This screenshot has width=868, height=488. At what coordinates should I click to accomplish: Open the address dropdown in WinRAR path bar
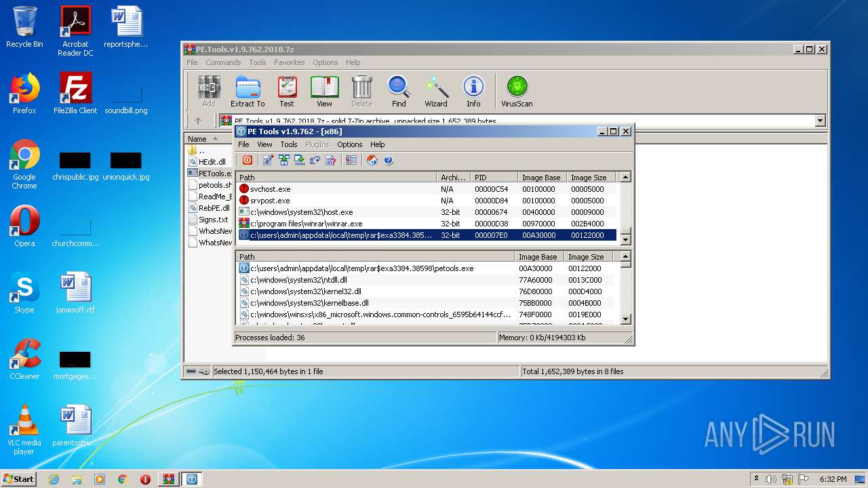(x=820, y=121)
